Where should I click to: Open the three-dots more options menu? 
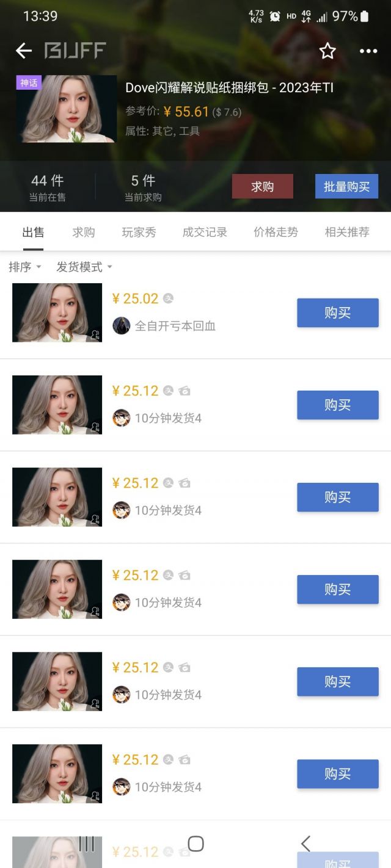tap(368, 51)
